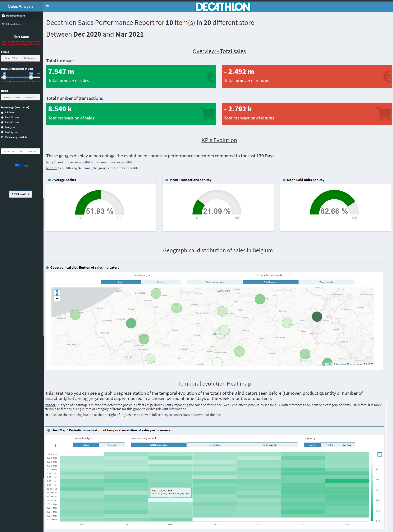393x532 pixels.
Task: Select the Last year option
Action: click(x=2, y=127)
